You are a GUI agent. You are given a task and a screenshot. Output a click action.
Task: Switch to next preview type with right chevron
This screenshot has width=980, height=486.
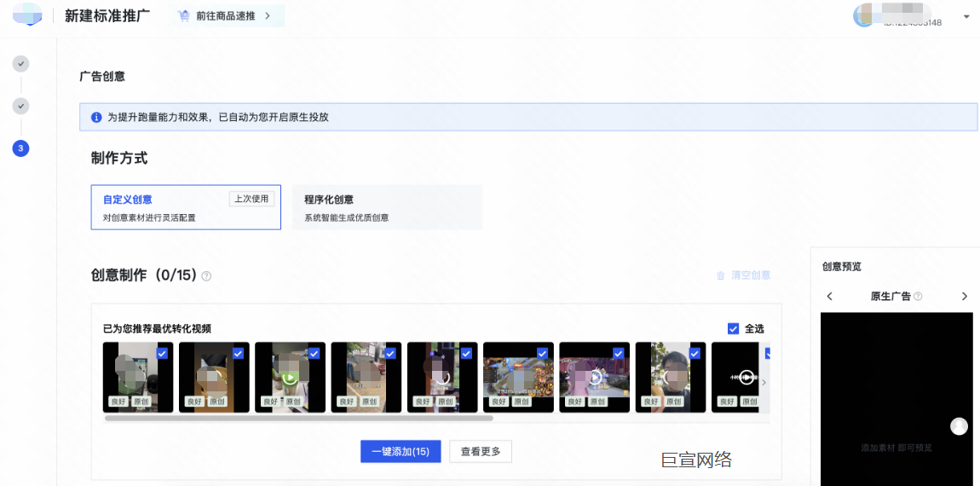[x=965, y=297]
